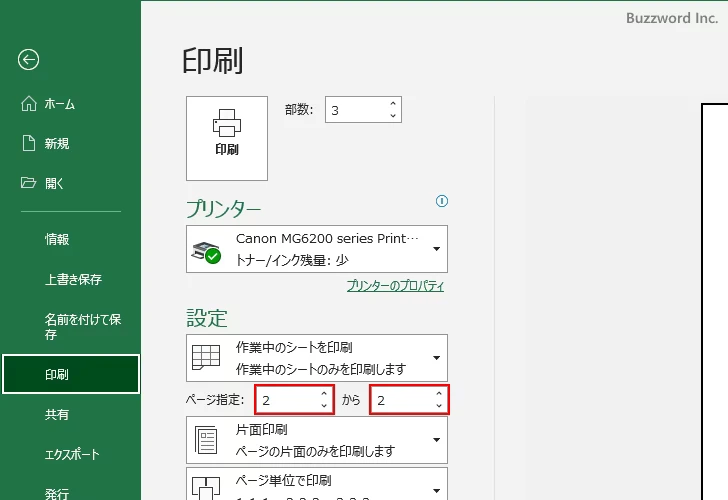Click the copies count input field

pos(355,110)
